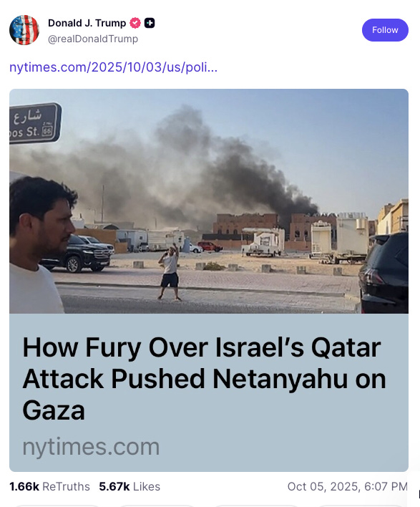The height and width of the screenshot is (507, 420).
Task: Click the man standing mid-road in the photo
Action: click(x=170, y=272)
